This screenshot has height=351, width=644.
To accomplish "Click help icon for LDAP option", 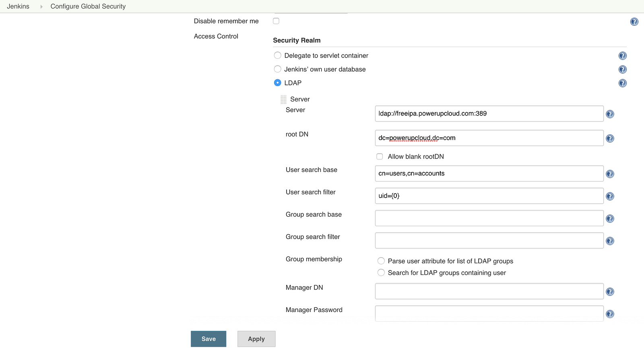I will [x=622, y=83].
